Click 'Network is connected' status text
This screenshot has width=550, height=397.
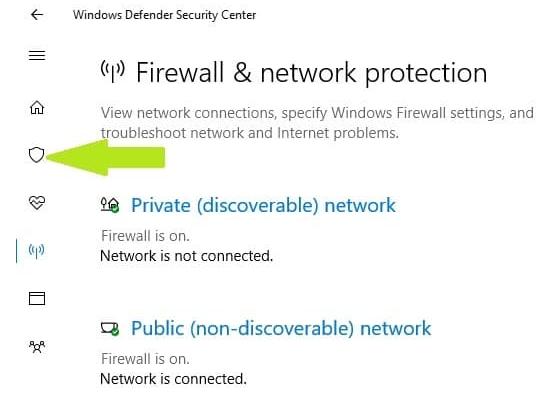pos(174,379)
